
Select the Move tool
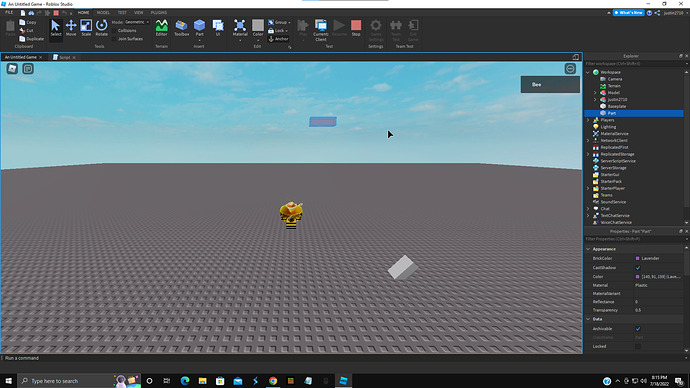(x=71, y=28)
